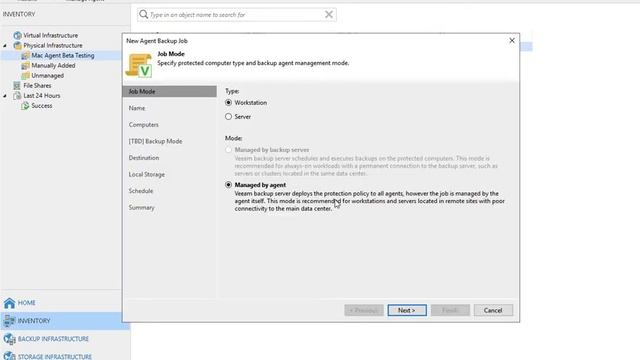This screenshot has height=360, width=640.
Task: Select File Shares in inventory tree
Action: tap(37, 85)
